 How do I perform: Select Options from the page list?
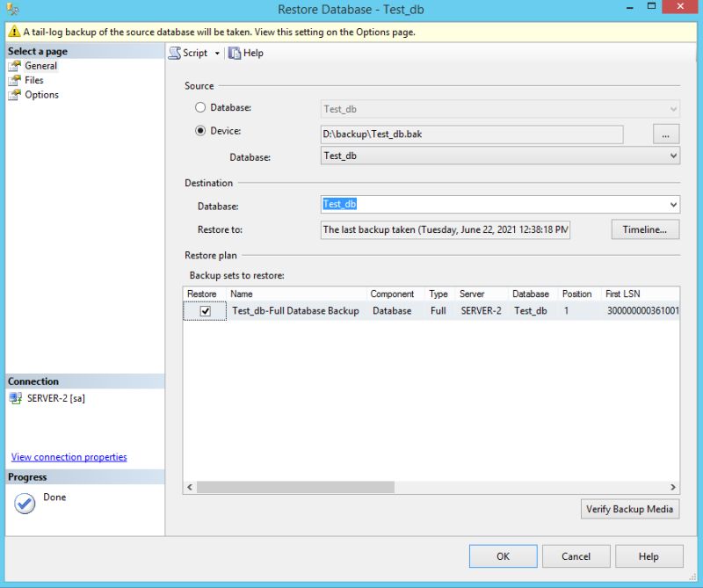[40, 94]
